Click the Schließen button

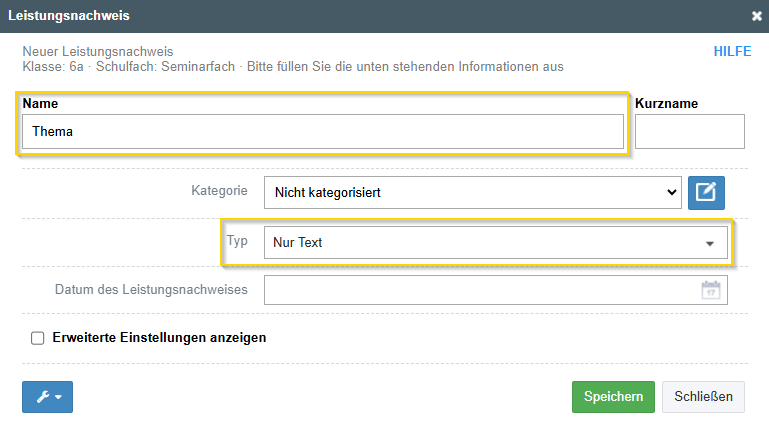coord(703,397)
